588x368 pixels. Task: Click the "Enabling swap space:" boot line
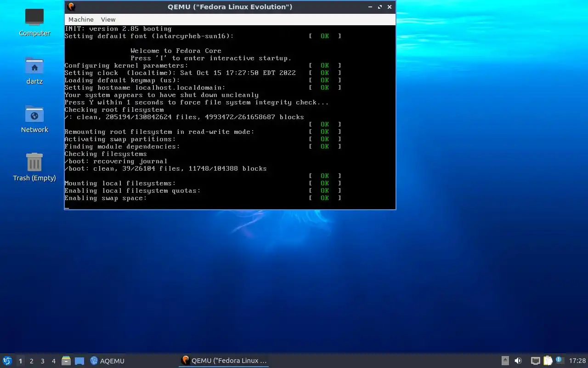pos(106,198)
